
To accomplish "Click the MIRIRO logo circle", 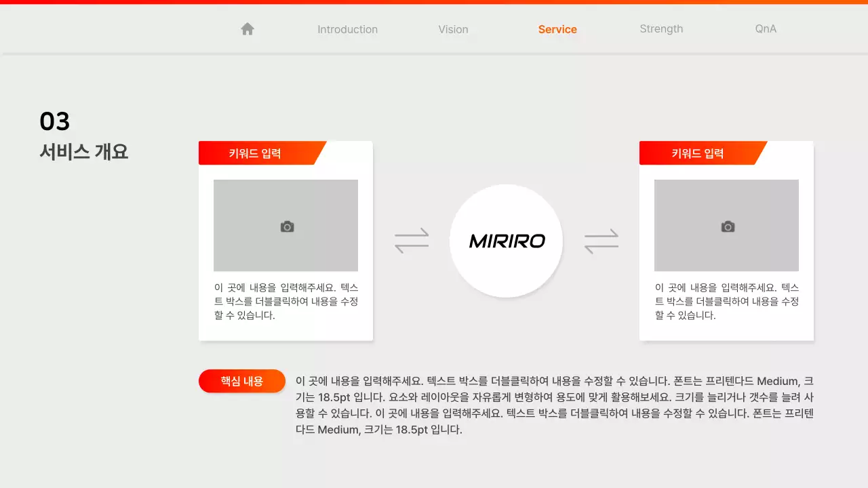I will tap(506, 241).
